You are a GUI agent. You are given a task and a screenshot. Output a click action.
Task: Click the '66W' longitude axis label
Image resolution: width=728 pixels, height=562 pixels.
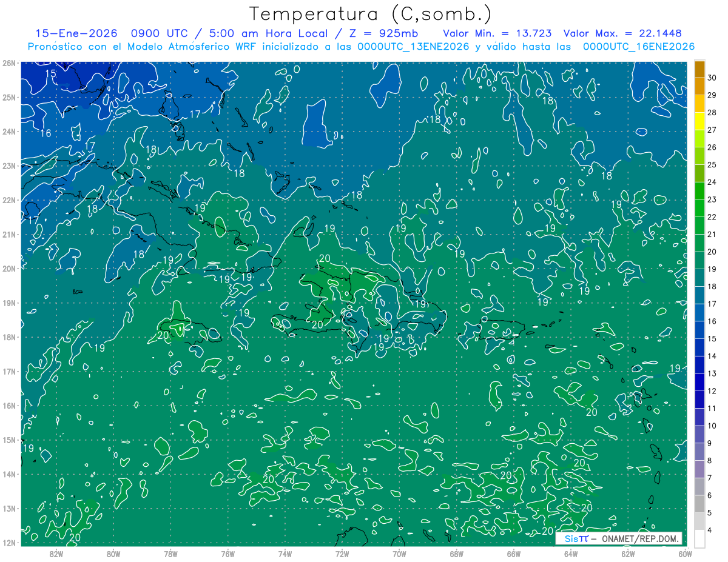513,554
